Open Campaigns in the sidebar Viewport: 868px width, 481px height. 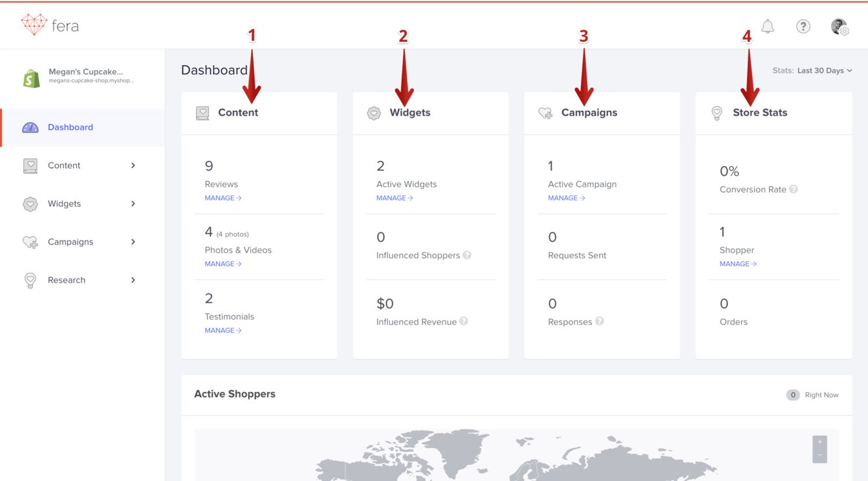70,242
